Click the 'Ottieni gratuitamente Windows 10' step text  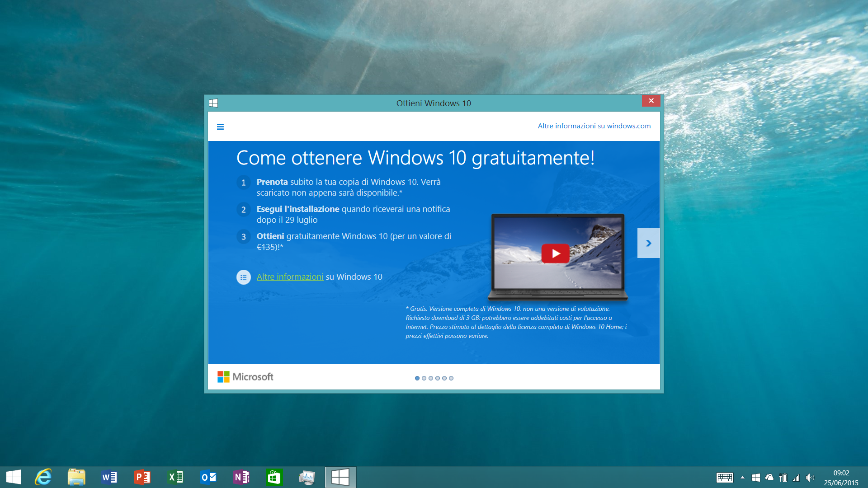click(354, 241)
